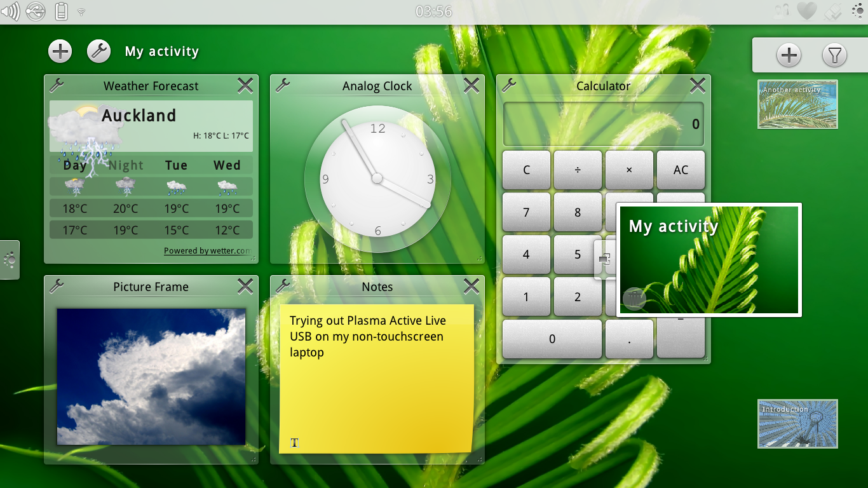Screen dimensions: 868x488
Task: Click the 20°C high for Night
Action: (x=126, y=208)
